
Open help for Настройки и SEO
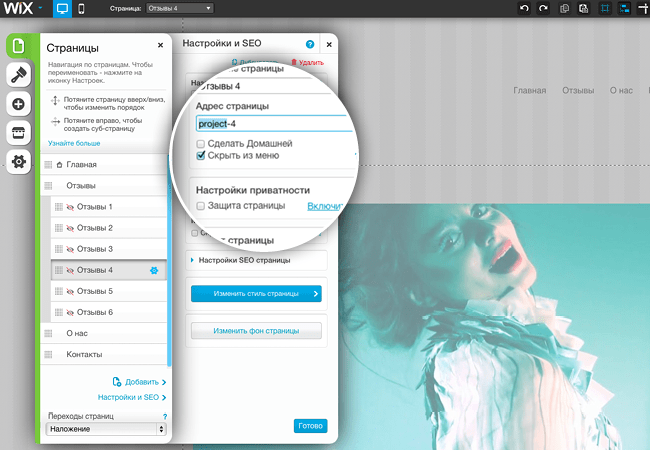click(310, 44)
